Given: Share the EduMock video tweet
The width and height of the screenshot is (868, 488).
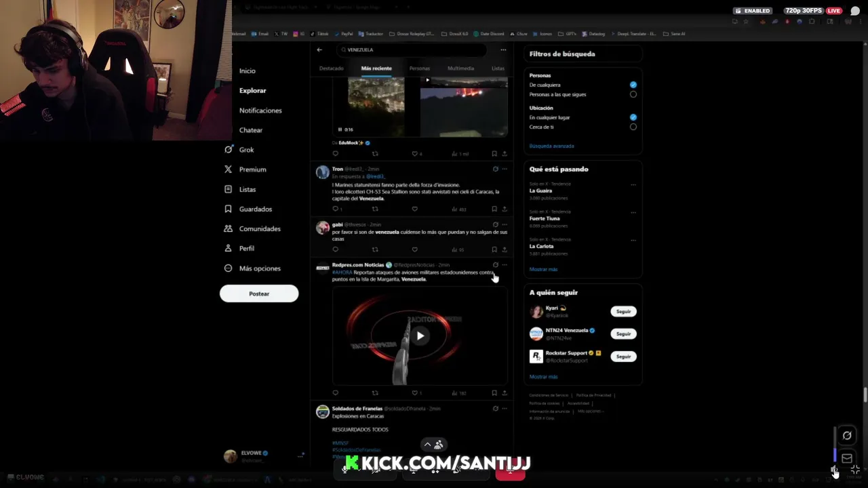Looking at the screenshot, I should (x=504, y=154).
